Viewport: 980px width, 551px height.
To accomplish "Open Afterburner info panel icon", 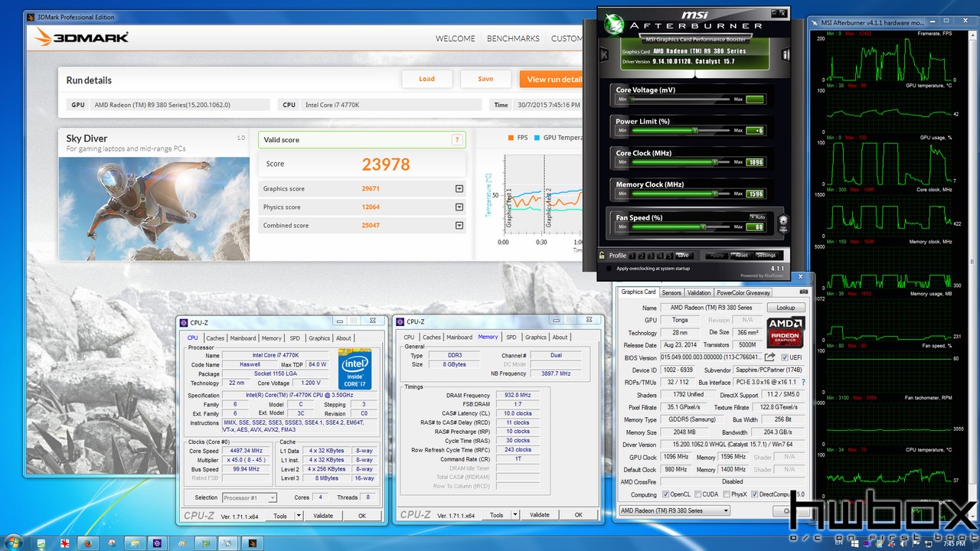I will (785, 54).
